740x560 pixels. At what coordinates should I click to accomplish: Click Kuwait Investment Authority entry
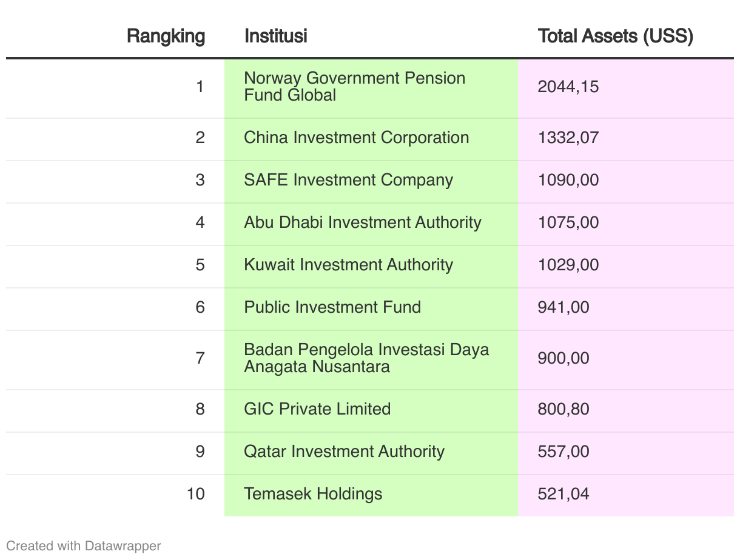(348, 265)
